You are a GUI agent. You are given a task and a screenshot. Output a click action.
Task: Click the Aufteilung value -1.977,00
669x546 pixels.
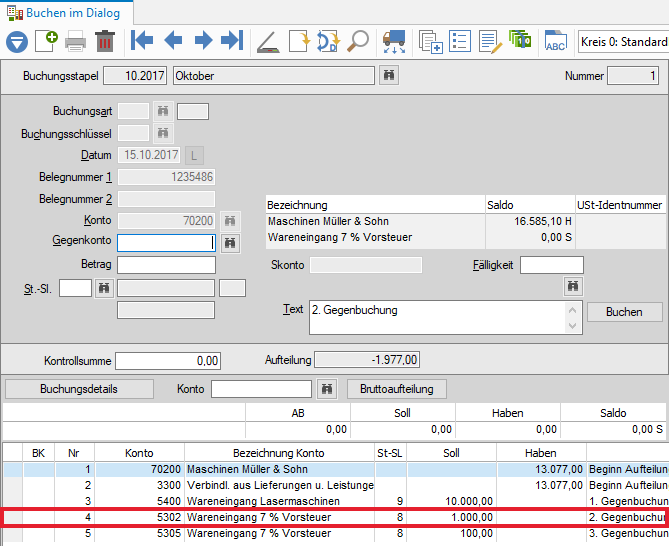[x=367, y=360]
